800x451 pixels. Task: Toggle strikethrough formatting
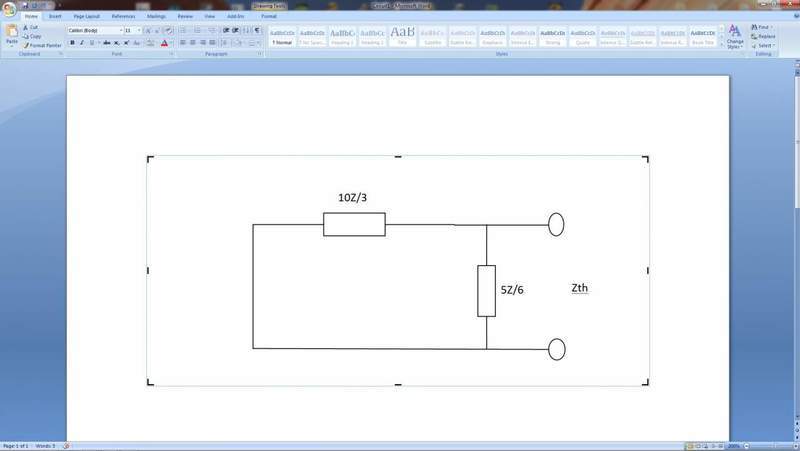click(x=107, y=44)
